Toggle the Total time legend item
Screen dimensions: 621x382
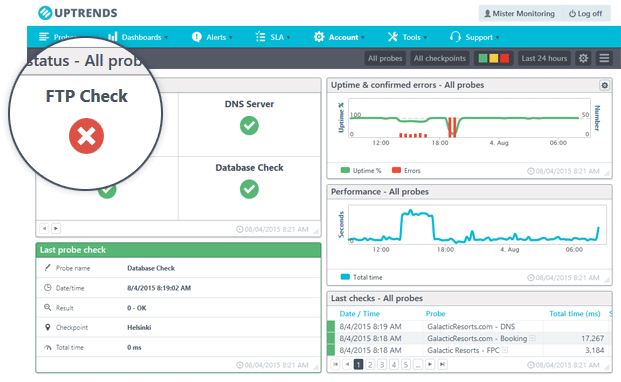tap(362, 277)
